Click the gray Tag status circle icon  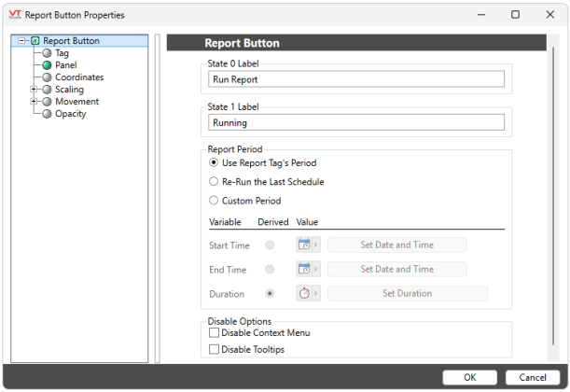tap(47, 53)
